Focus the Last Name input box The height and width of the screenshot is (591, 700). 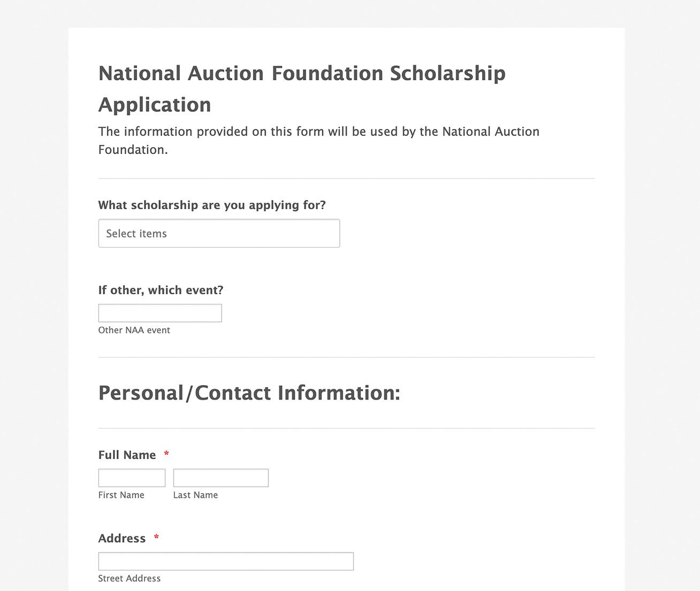[x=220, y=478]
